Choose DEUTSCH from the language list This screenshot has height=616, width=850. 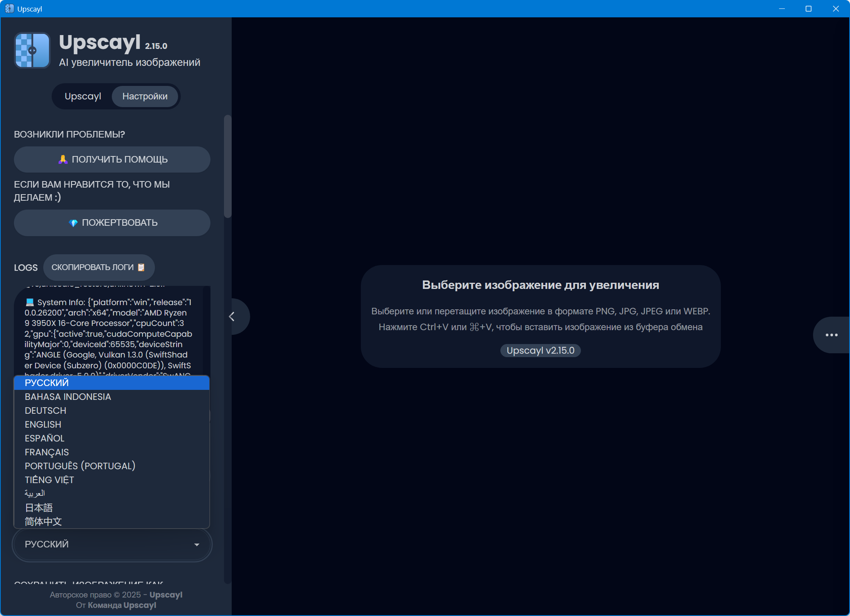(x=45, y=411)
